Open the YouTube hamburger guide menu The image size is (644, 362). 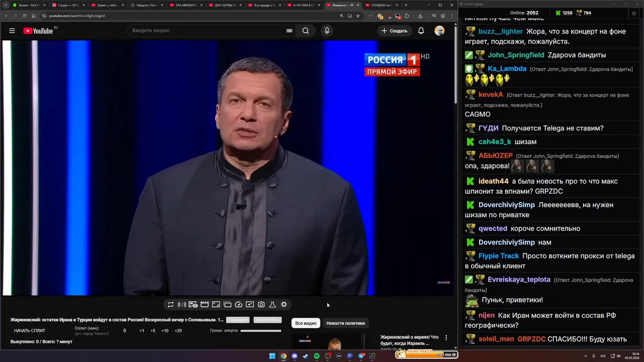click(x=12, y=31)
